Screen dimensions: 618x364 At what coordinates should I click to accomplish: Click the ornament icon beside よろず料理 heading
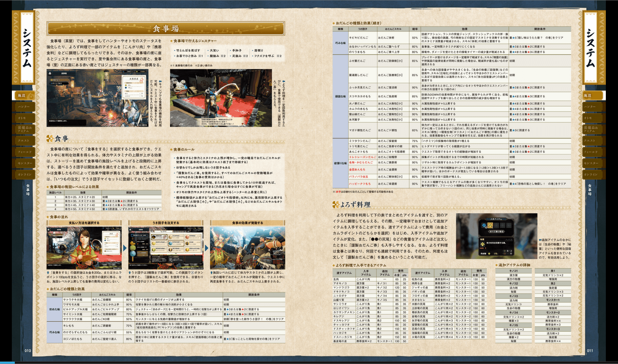tap(336, 204)
